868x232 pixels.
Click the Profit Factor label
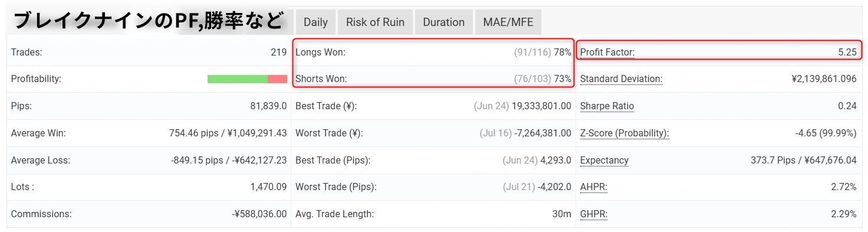(x=607, y=52)
